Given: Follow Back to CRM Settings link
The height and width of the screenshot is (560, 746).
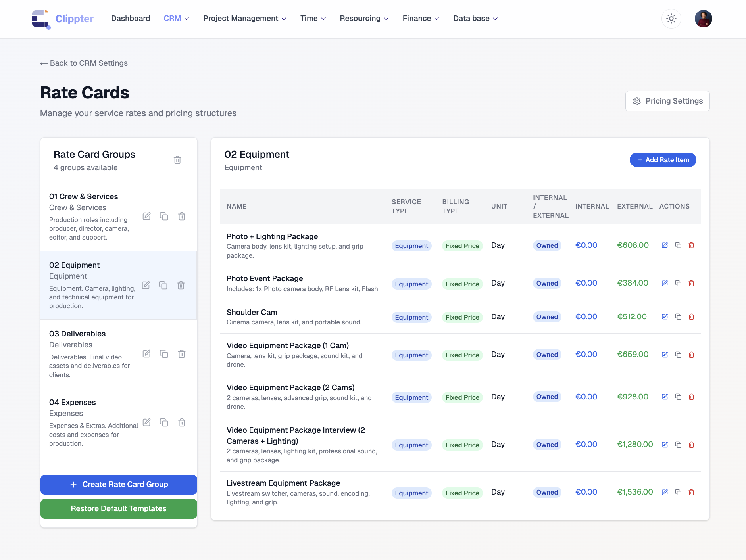Looking at the screenshot, I should [84, 63].
